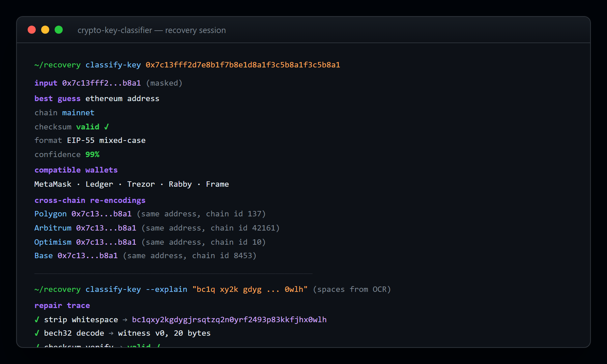Click the 'cross-chain re-encodings' heading

(90, 200)
